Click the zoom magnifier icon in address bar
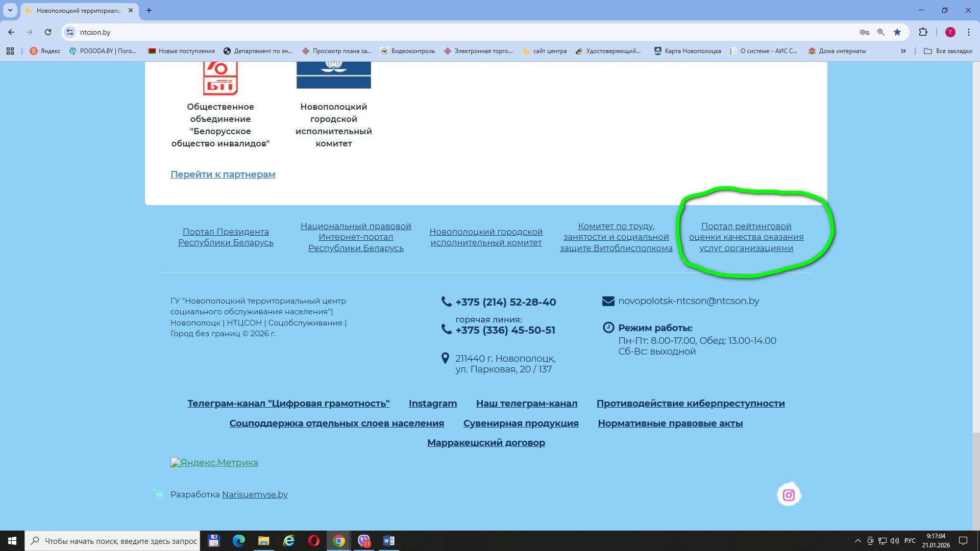980x551 pixels. pos(881,32)
